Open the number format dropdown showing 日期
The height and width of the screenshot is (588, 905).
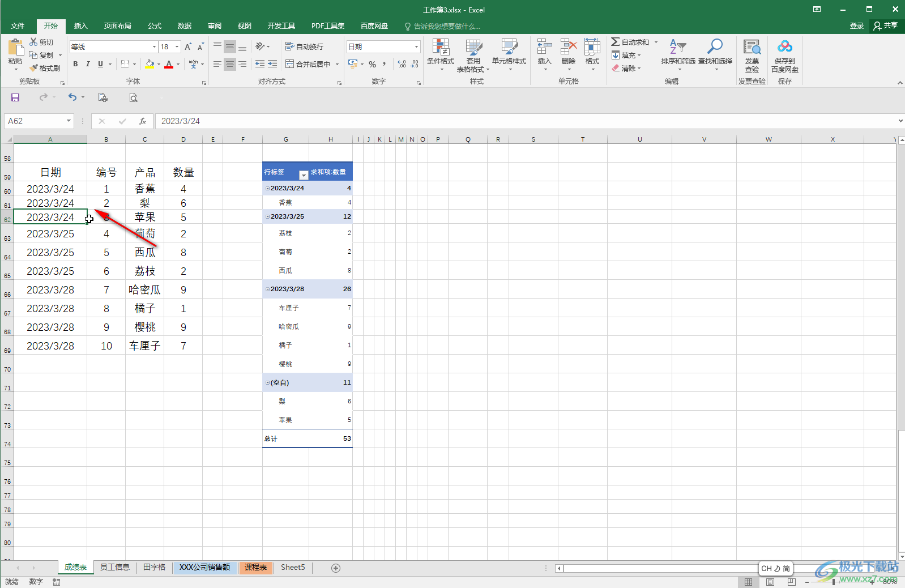(x=417, y=47)
